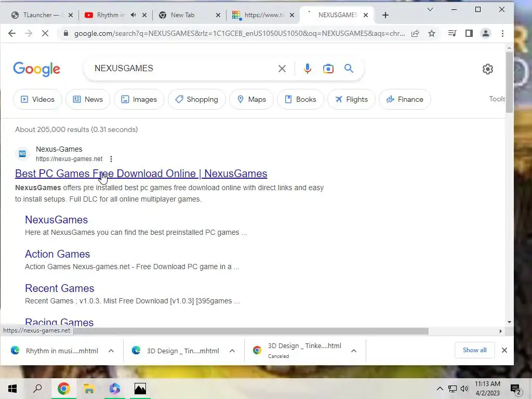This screenshot has width=532, height=399.
Task: Open the Windows Start menu
Action: point(12,389)
